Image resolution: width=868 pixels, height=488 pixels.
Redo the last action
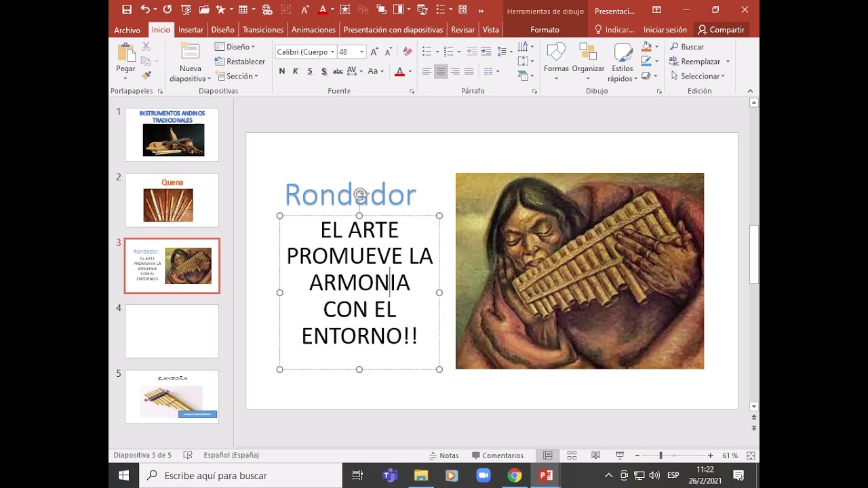[x=167, y=9]
